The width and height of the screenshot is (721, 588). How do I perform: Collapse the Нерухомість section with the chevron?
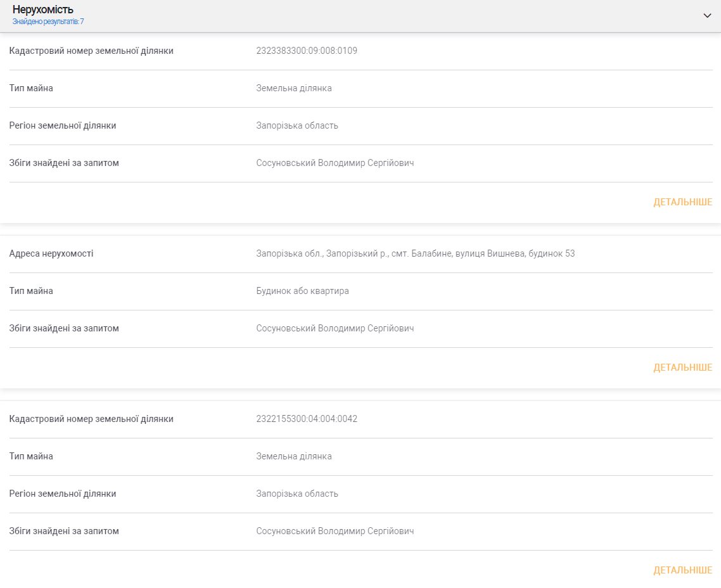(x=707, y=16)
